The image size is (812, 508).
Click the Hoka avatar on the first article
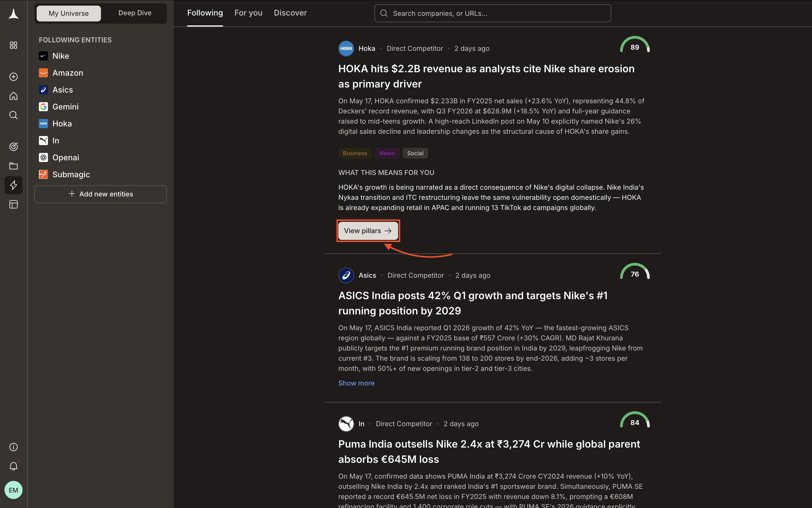[x=346, y=48]
